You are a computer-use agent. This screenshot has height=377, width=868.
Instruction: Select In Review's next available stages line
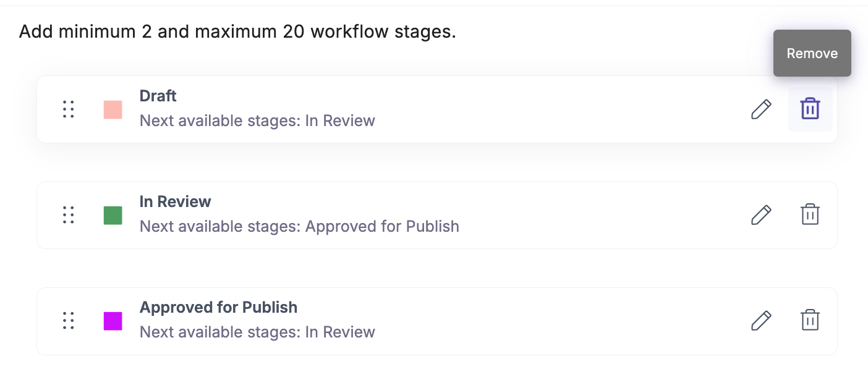click(x=299, y=226)
